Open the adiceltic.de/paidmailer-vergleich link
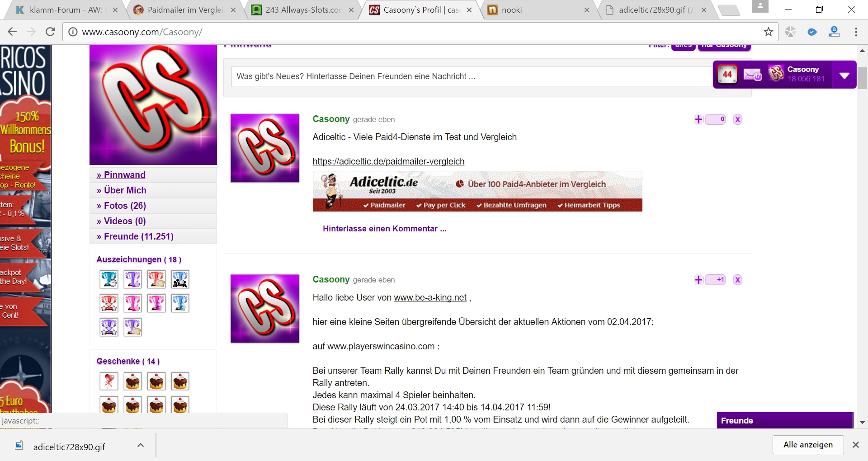Image resolution: width=868 pixels, height=461 pixels. (388, 161)
